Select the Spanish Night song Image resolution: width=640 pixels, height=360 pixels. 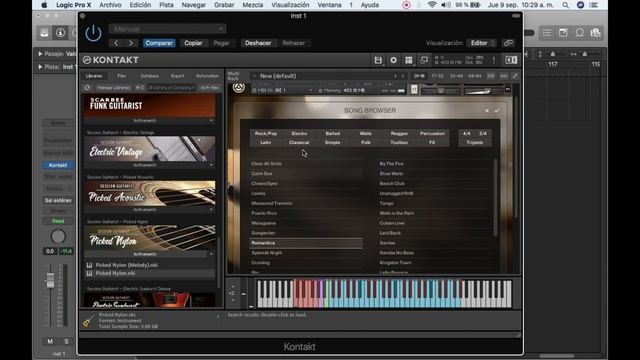pos(306,253)
